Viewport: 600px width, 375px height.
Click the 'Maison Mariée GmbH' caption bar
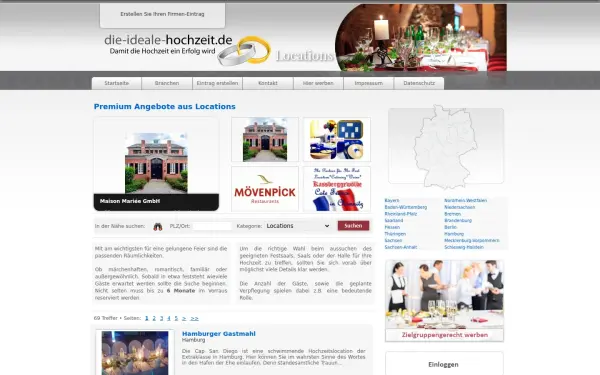(156, 202)
